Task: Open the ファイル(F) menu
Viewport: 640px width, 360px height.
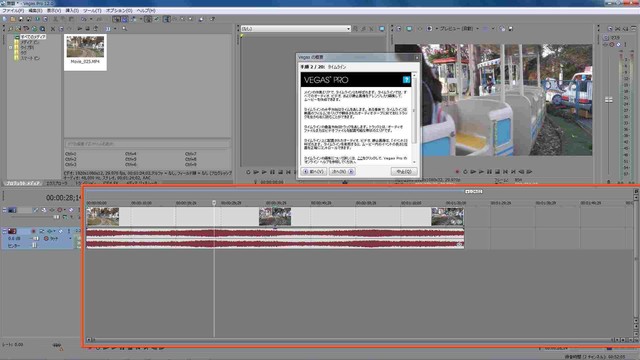Action: pyautogui.click(x=13, y=11)
